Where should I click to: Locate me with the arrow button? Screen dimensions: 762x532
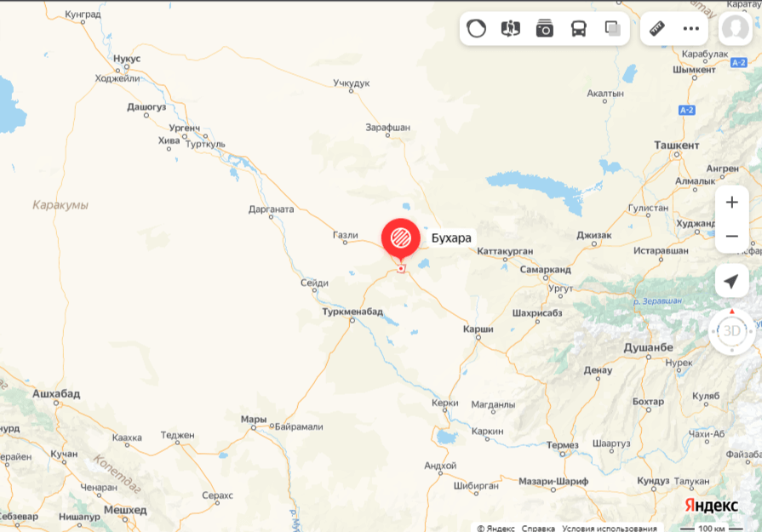tap(732, 281)
